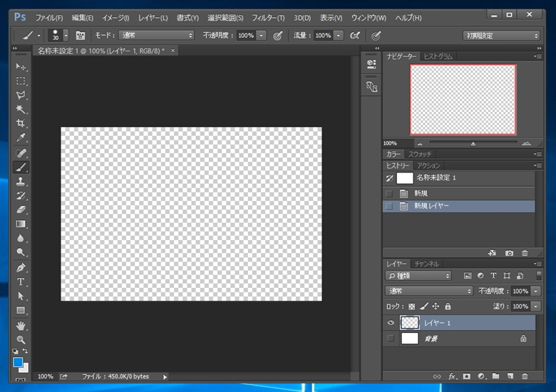The width and height of the screenshot is (556, 392).
Task: Select 名称未設定 1 history snapshot thumbnail
Action: [x=405, y=178]
